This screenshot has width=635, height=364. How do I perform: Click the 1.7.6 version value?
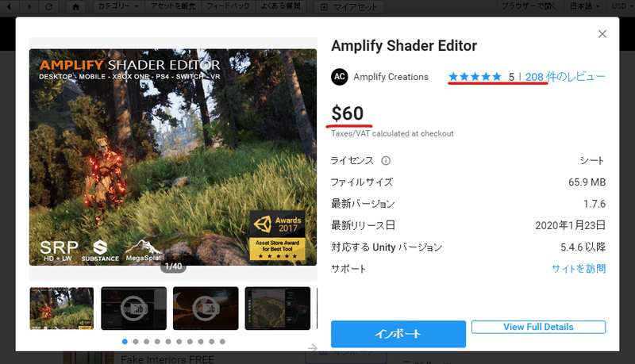coord(594,204)
